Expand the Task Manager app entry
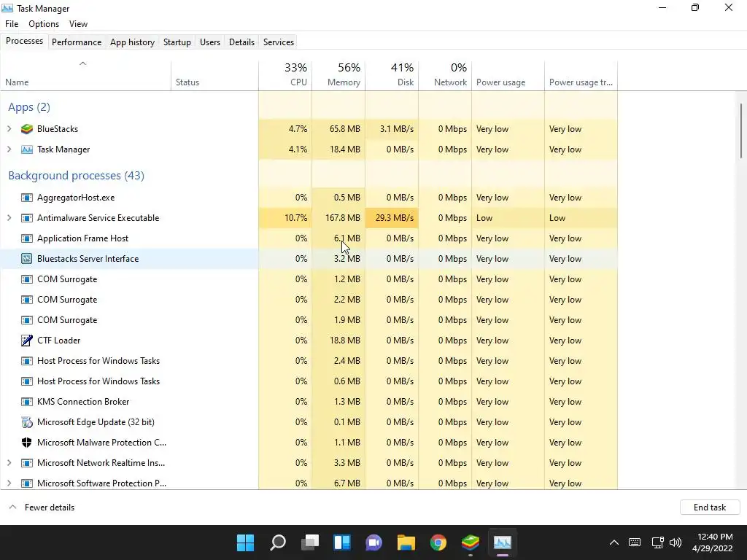The image size is (747, 560). [9, 149]
